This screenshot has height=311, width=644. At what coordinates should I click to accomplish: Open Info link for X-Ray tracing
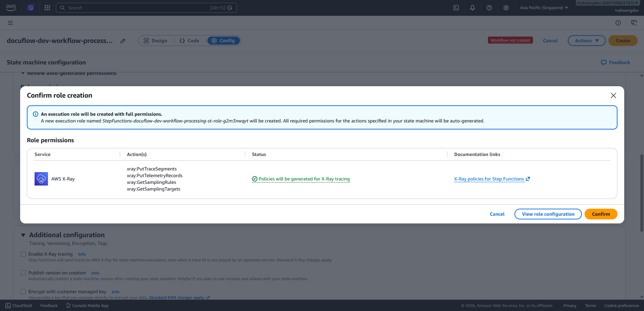(82, 254)
